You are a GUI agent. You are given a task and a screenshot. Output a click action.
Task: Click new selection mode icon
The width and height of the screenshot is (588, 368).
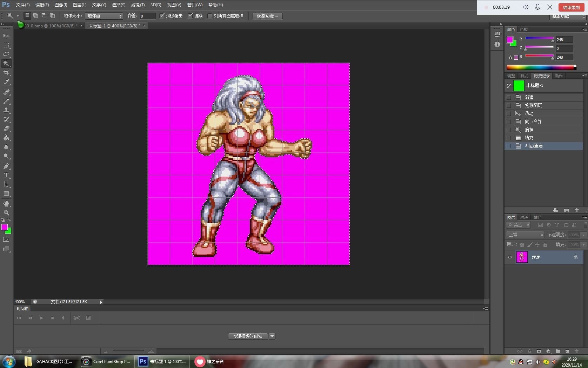(27, 15)
